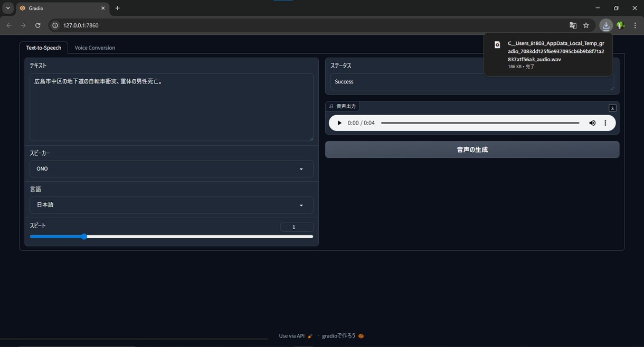This screenshot has height=347, width=644.
Task: Select the Gradio browser tab
Action: [x=62, y=8]
